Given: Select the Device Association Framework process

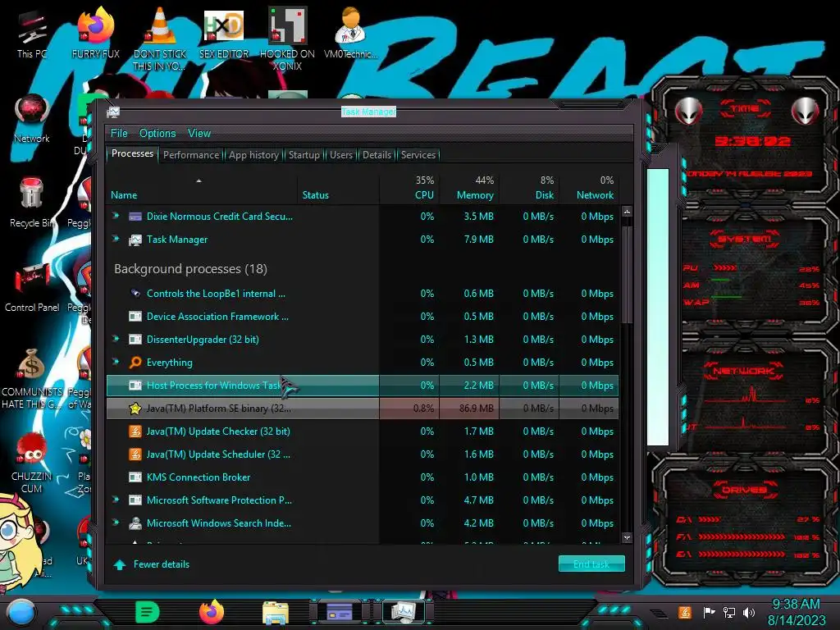Looking at the screenshot, I should tap(363, 317).
